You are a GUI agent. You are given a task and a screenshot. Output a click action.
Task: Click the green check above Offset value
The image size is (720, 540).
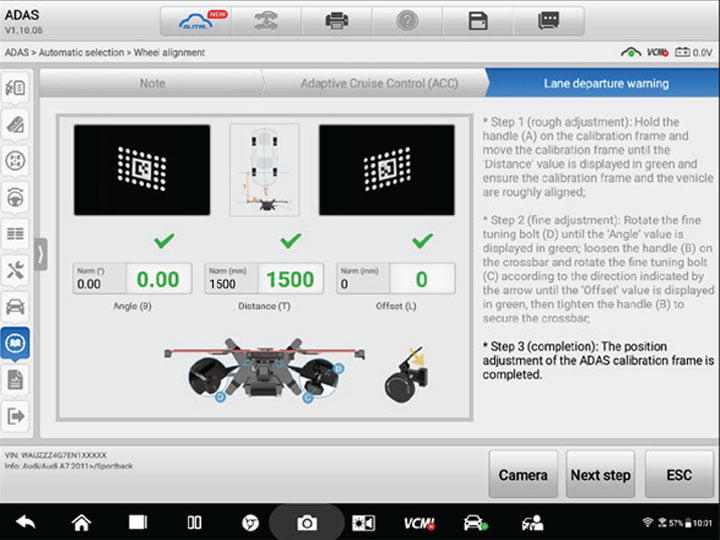(422, 241)
